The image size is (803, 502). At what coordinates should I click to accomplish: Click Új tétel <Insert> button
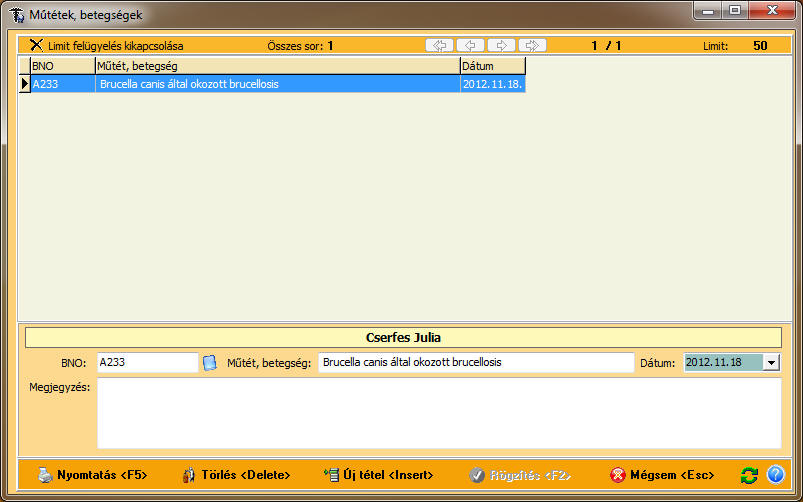[378, 475]
